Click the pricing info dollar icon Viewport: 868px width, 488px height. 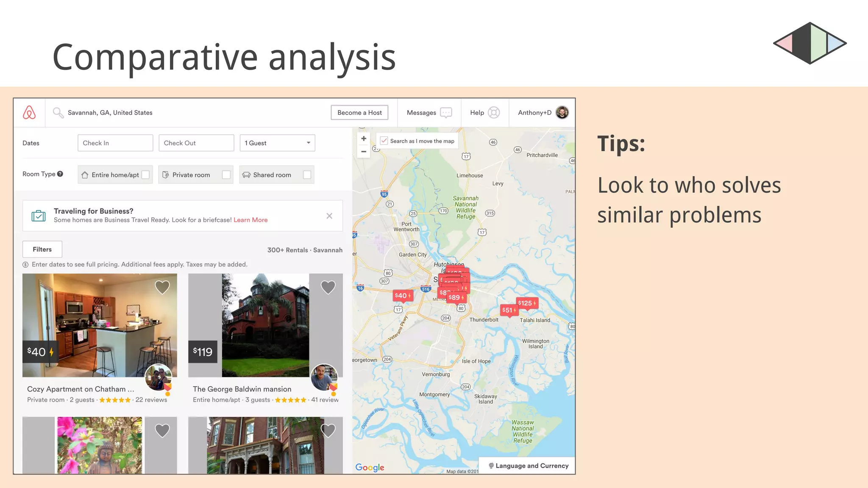point(25,265)
